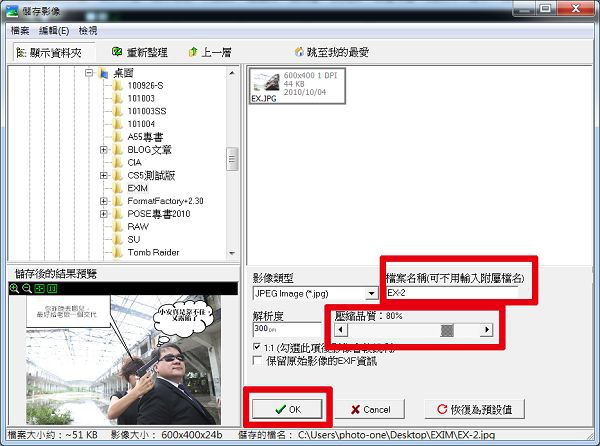Image resolution: width=600 pixels, height=446 pixels.
Task: Select the EXIM folder
Action: (137, 188)
